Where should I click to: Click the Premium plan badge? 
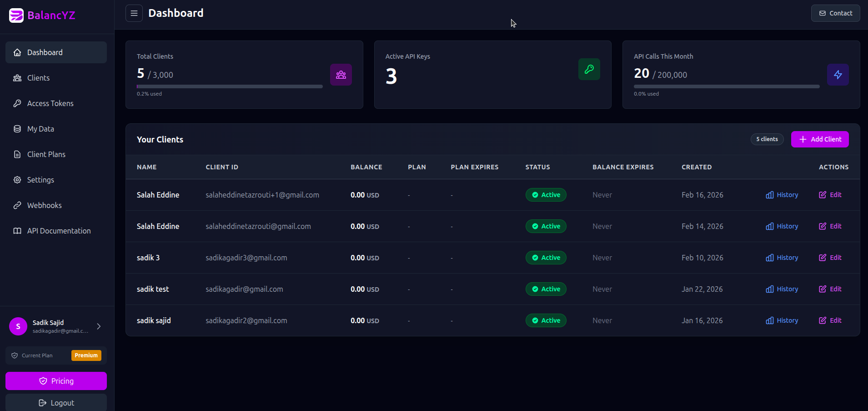pyautogui.click(x=86, y=355)
